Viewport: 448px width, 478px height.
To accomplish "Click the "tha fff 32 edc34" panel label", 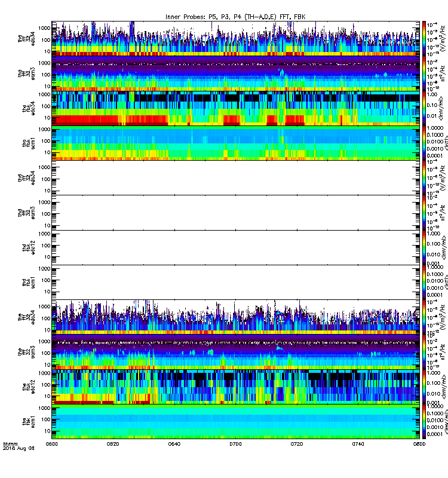I will (x=26, y=39).
